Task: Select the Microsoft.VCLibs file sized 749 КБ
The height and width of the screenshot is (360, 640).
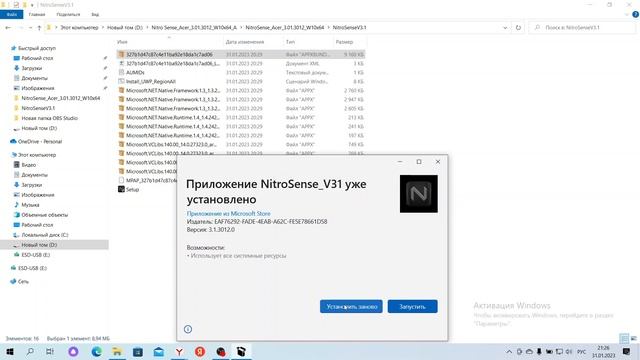Action: [x=241, y=144]
